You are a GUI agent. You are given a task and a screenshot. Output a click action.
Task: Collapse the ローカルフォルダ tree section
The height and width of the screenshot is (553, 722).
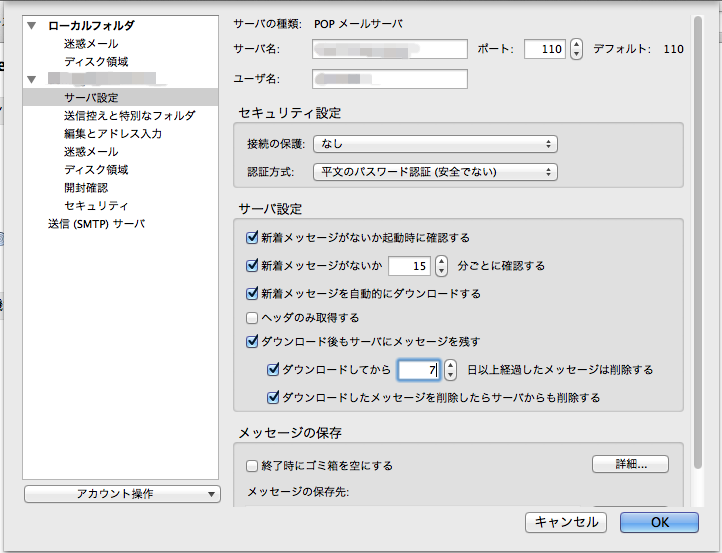[32, 26]
